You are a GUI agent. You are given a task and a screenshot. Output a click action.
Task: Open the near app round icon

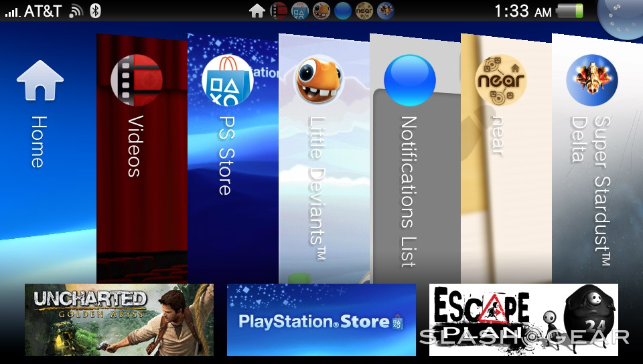(x=501, y=80)
